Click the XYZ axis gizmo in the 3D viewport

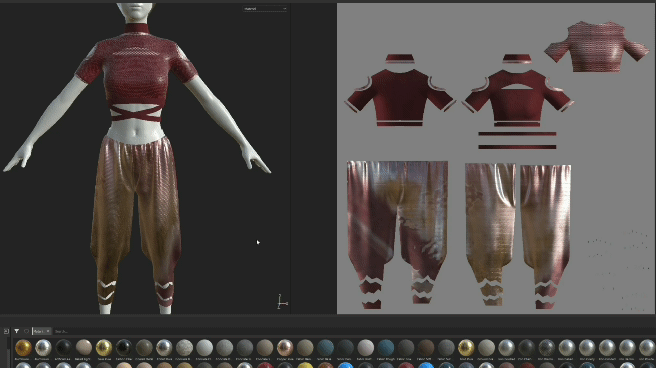pos(282,302)
